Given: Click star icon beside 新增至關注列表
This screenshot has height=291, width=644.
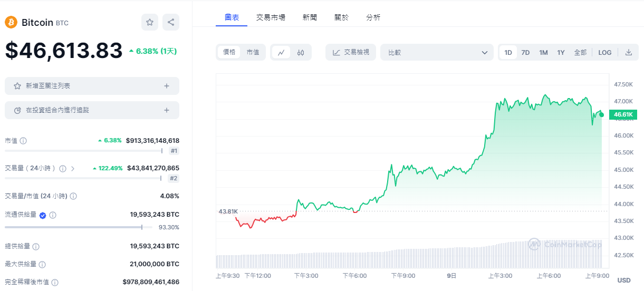Looking at the screenshot, I should point(17,86).
